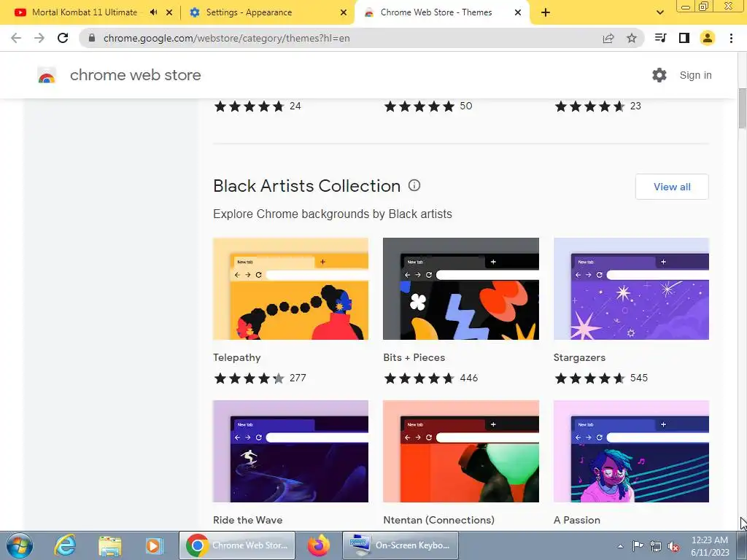
Task: Show hidden tray icons arrow
Action: (x=620, y=546)
